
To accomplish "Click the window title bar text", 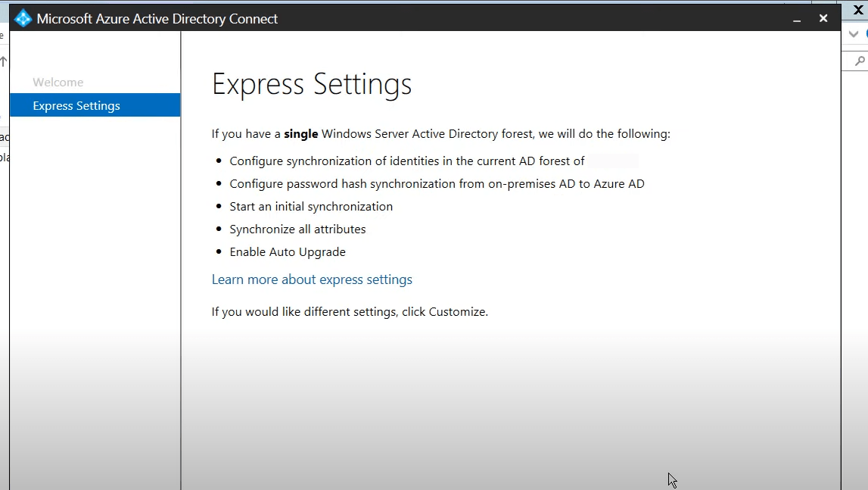I will pos(157,19).
